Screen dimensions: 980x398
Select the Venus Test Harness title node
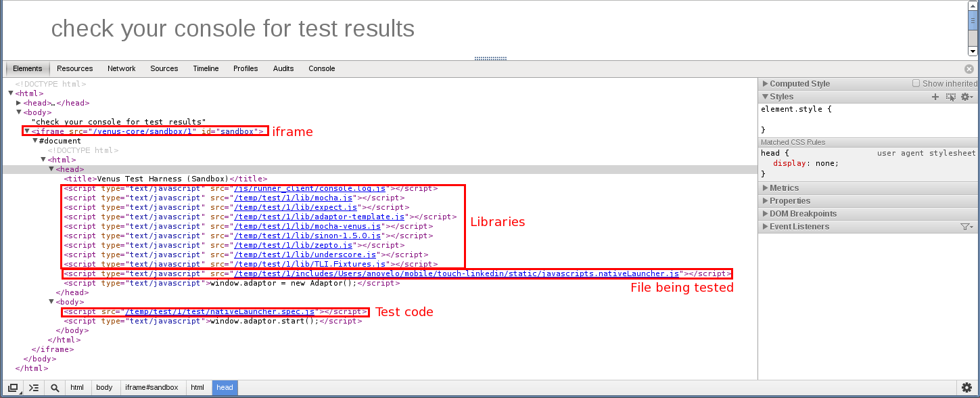pyautogui.click(x=166, y=179)
